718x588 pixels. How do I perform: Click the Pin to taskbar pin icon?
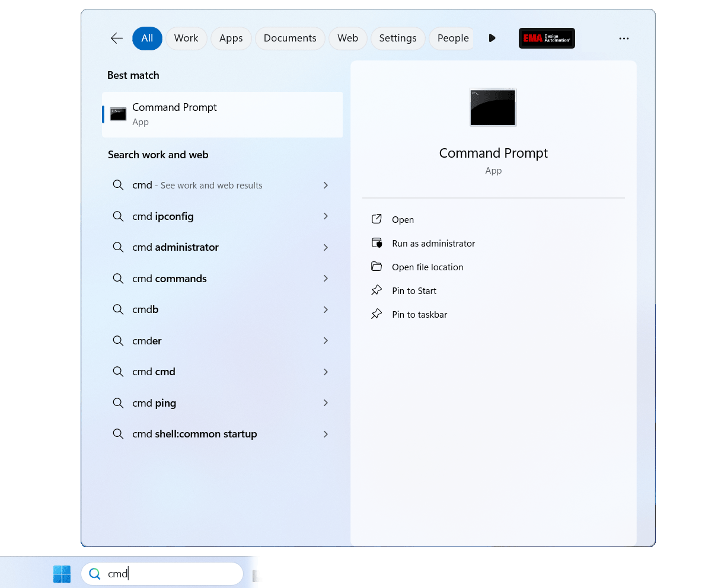(376, 314)
